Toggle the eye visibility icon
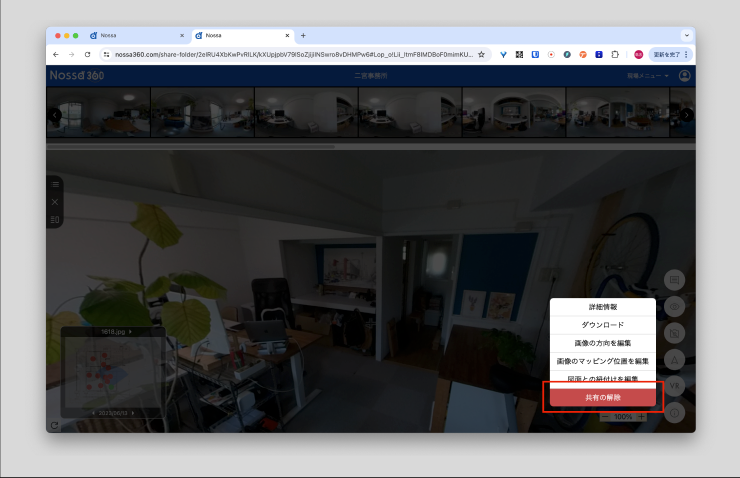The image size is (740, 478). (x=674, y=307)
